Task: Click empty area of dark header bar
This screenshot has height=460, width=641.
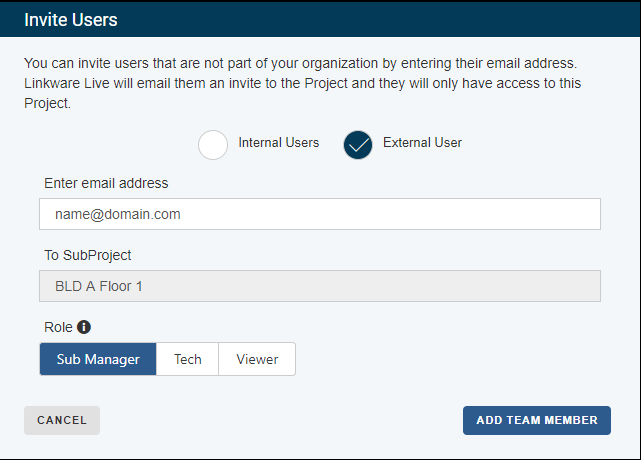Action: click(x=368, y=20)
